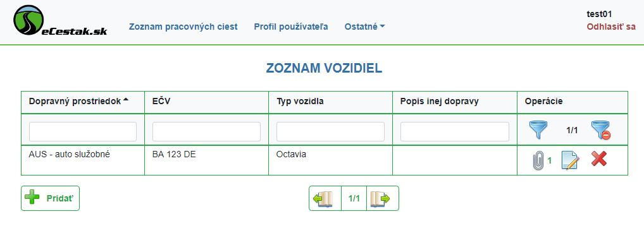This screenshot has height=233, width=644.
Task: Apply filter using the funnel icon
Action: (538, 130)
